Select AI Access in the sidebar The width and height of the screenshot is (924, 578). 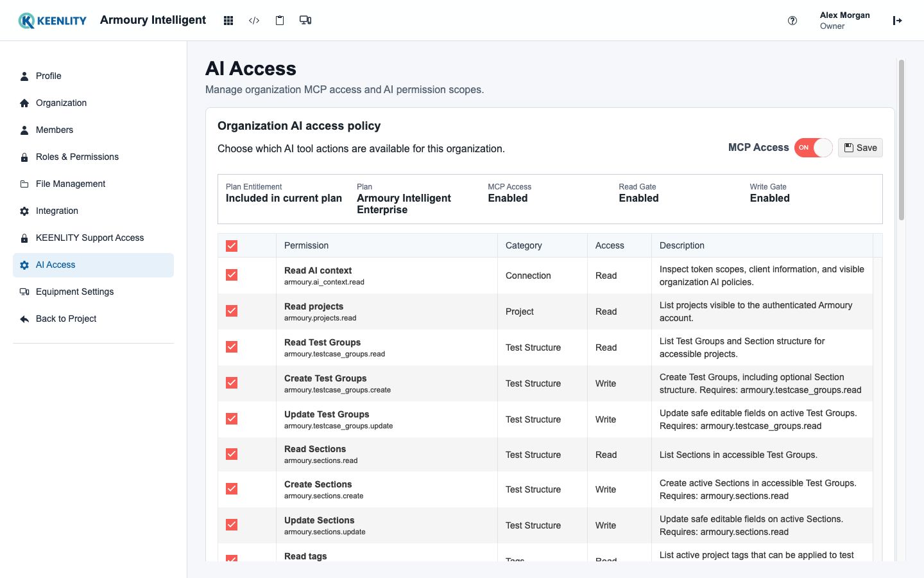(93, 265)
